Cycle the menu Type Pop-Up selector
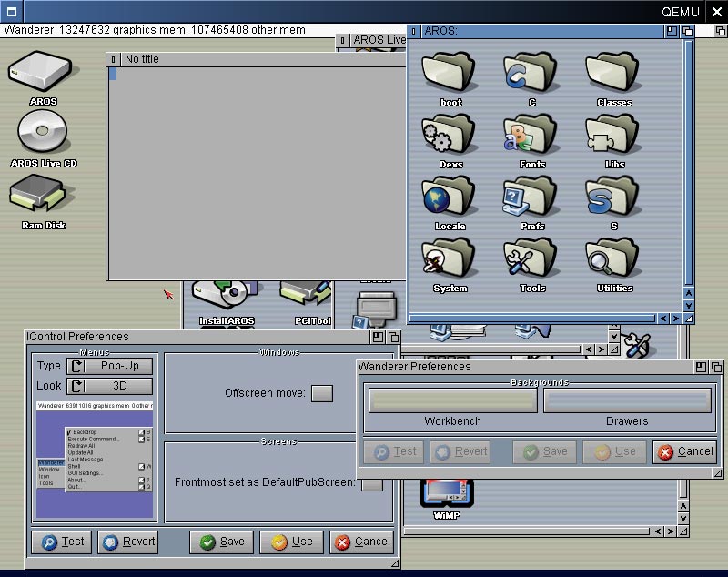 [x=110, y=366]
